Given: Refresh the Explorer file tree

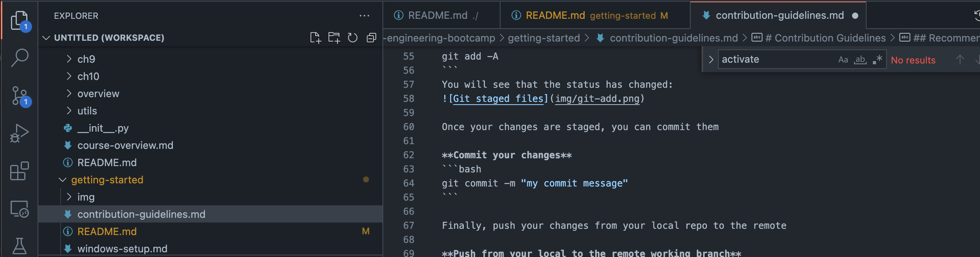Looking at the screenshot, I should [353, 38].
